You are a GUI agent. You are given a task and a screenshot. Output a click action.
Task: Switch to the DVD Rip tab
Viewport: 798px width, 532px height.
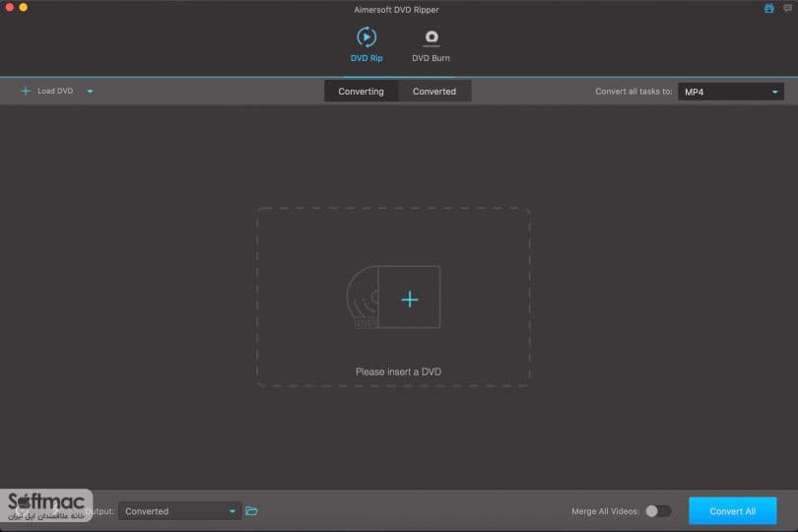tap(366, 44)
